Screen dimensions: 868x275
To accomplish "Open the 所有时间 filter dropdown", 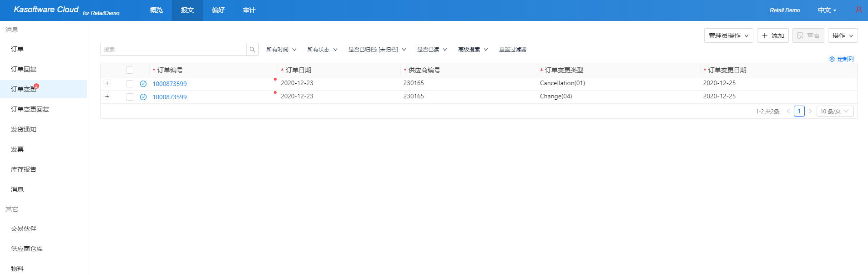I will (x=281, y=50).
